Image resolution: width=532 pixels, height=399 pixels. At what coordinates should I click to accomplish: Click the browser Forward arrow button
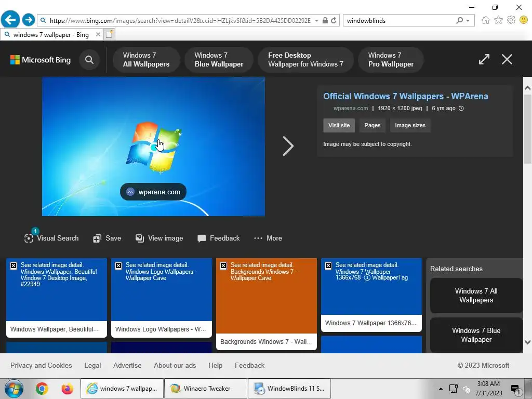[29, 20]
